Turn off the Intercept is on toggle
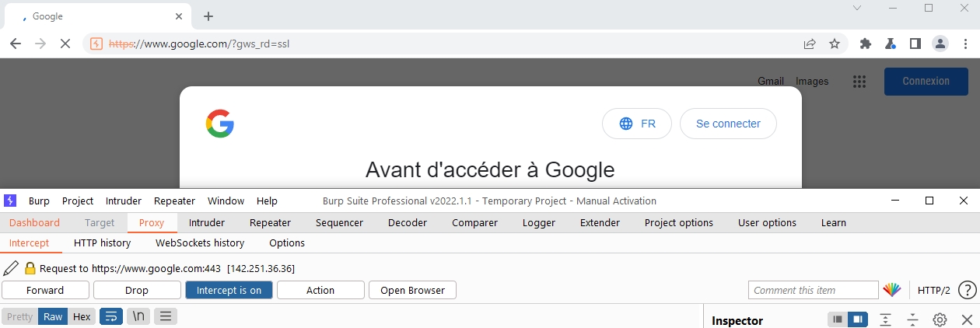 [x=229, y=290]
